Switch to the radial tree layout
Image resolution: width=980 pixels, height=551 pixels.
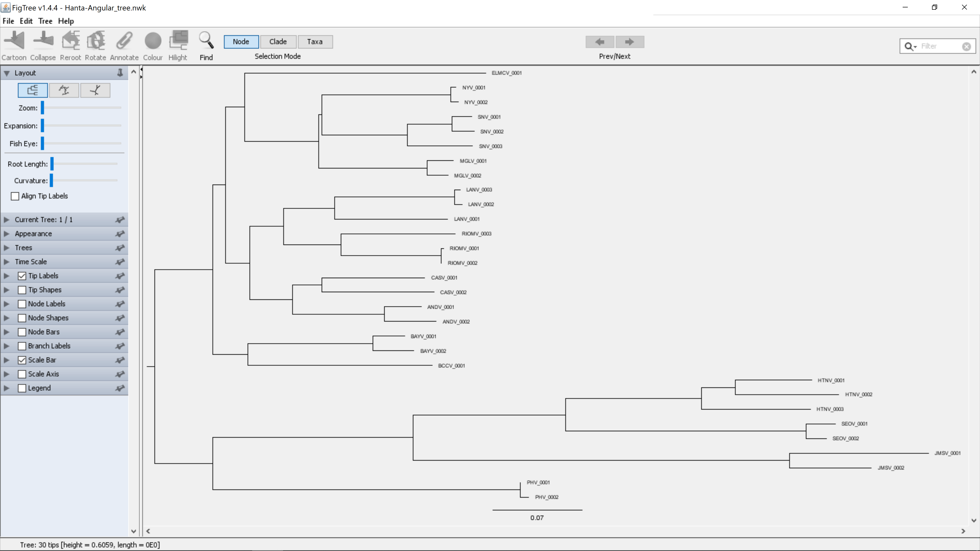point(95,90)
